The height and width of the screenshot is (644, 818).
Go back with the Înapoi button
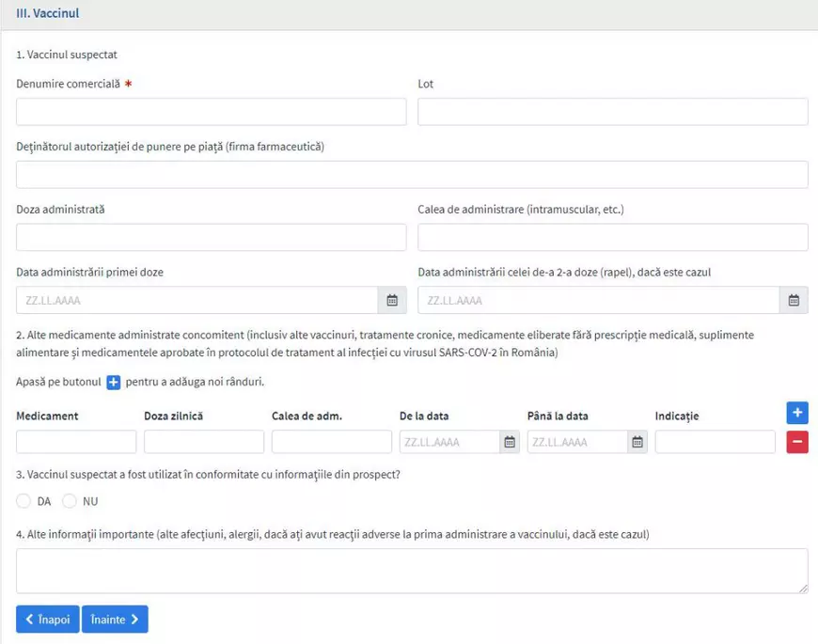(x=47, y=620)
